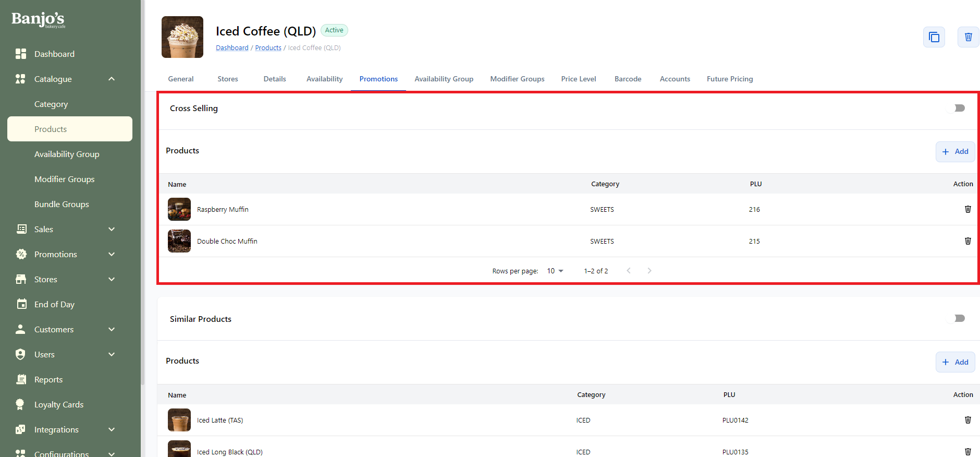The height and width of the screenshot is (457, 980).
Task: Remove Double Choc Muffin row
Action: [x=967, y=241]
